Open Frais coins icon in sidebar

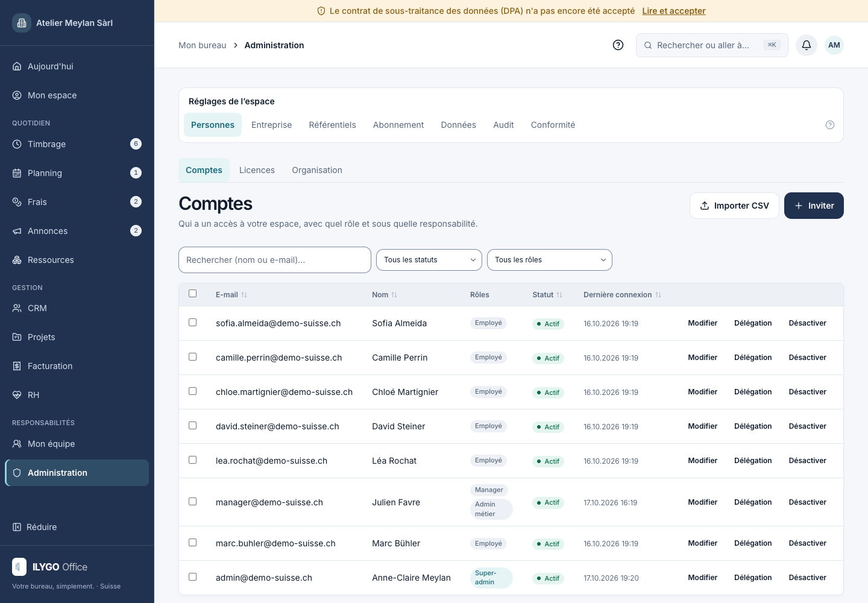17,202
